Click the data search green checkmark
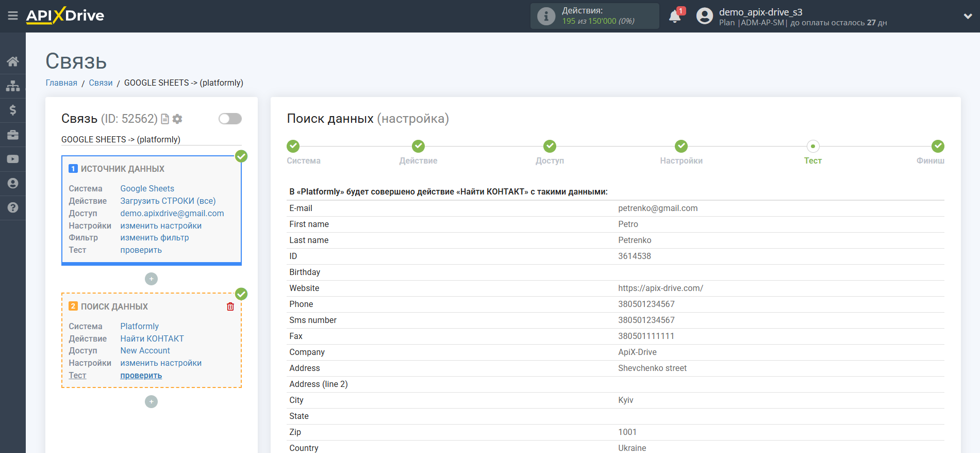Viewport: 980px width, 453px height. [241, 294]
